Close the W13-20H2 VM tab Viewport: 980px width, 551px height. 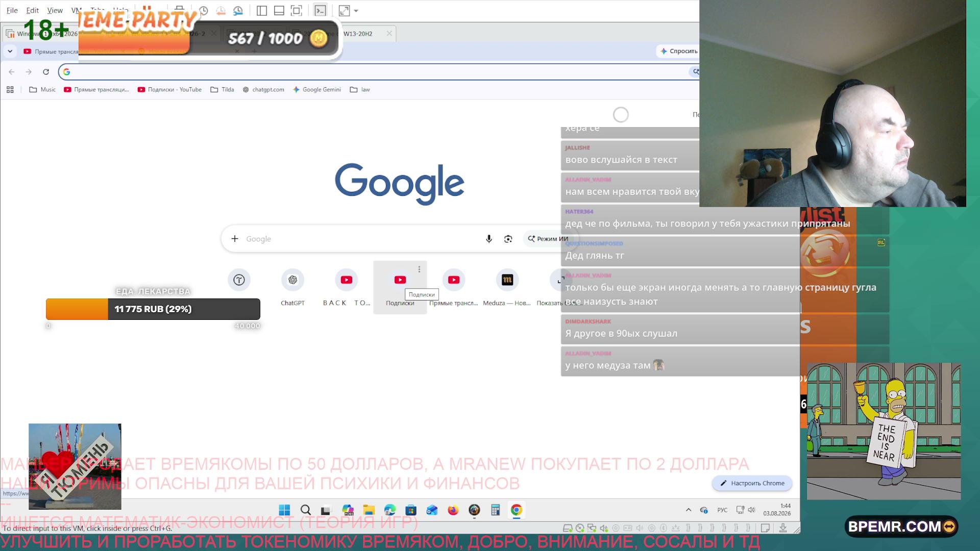click(x=389, y=34)
